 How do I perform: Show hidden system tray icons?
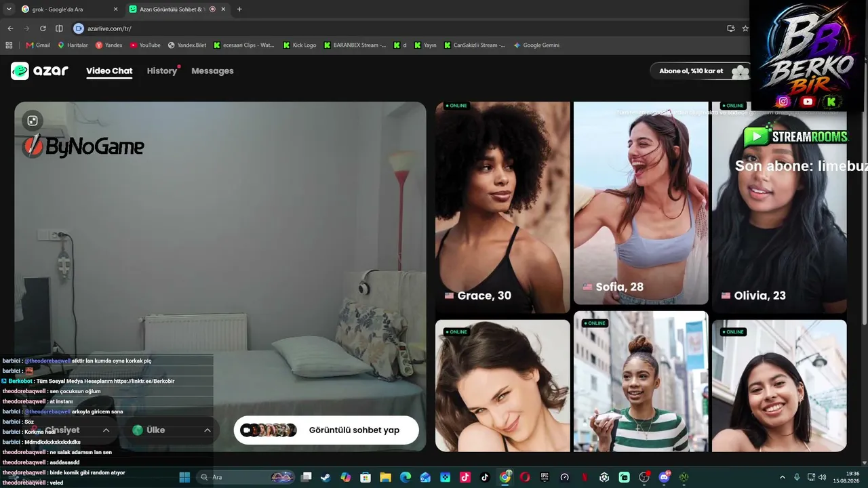[782, 477]
